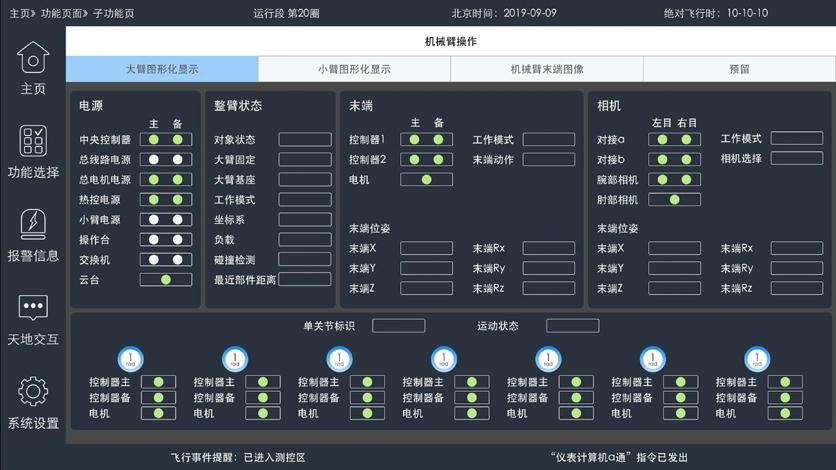Click 飞行事件提醒 status message
This screenshot has height=470, width=836.
(x=238, y=457)
